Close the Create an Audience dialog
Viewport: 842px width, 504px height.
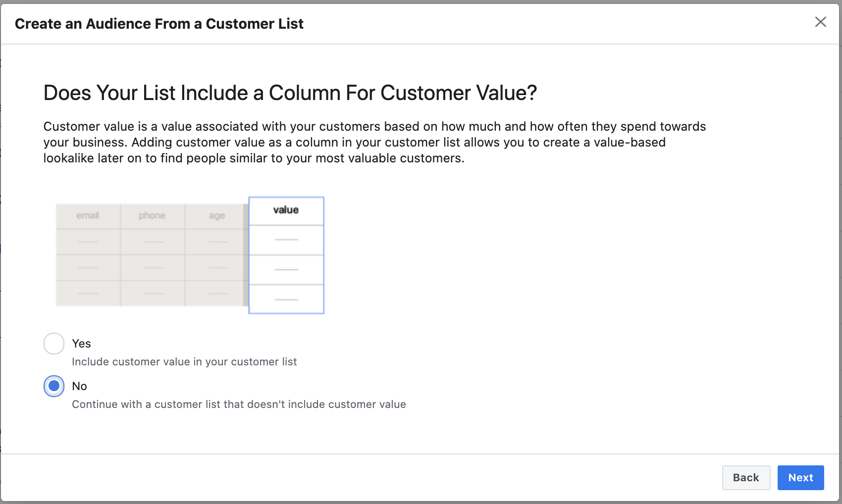(x=821, y=22)
